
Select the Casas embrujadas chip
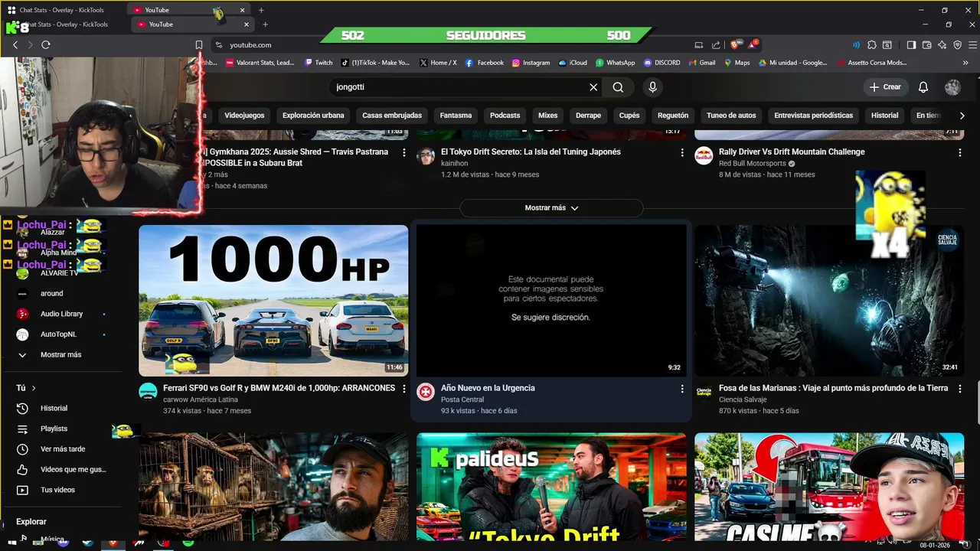[x=392, y=116]
